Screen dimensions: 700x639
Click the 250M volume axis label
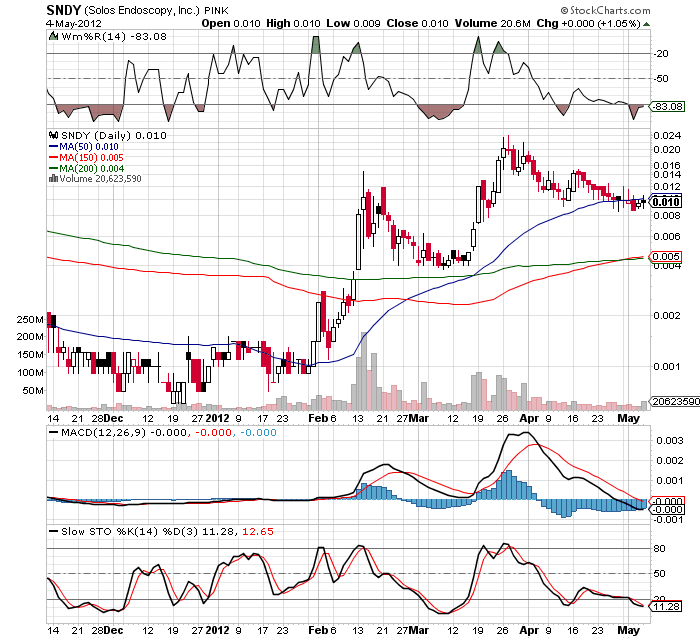30,320
